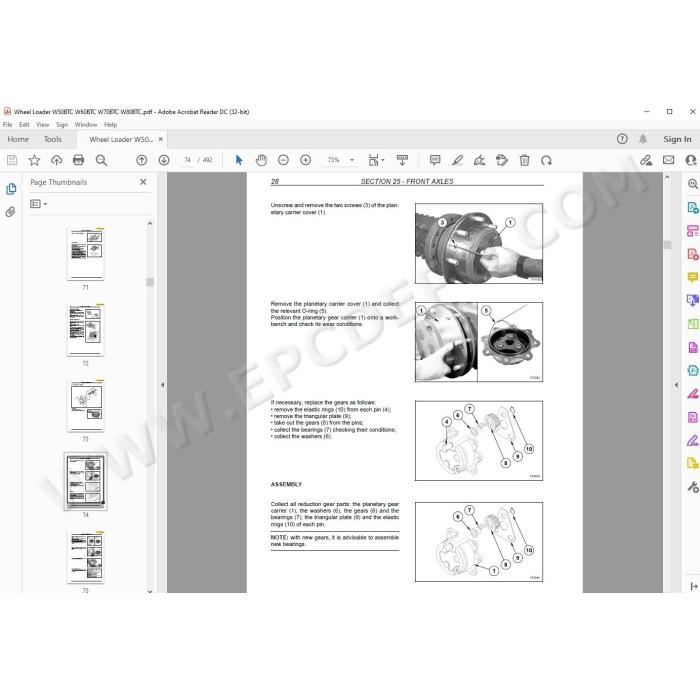Click the thumbnails panel scroll down arrow
The width and height of the screenshot is (700, 700).
pyautogui.click(x=150, y=591)
